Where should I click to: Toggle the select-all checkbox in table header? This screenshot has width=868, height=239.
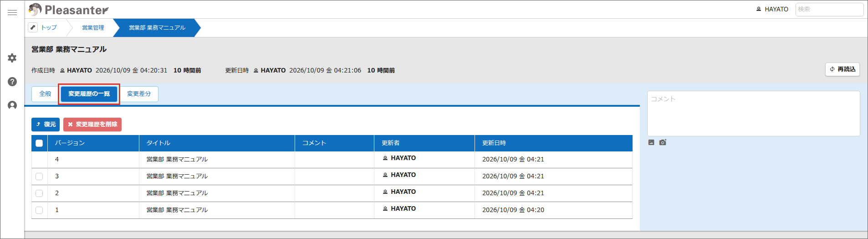(39, 143)
